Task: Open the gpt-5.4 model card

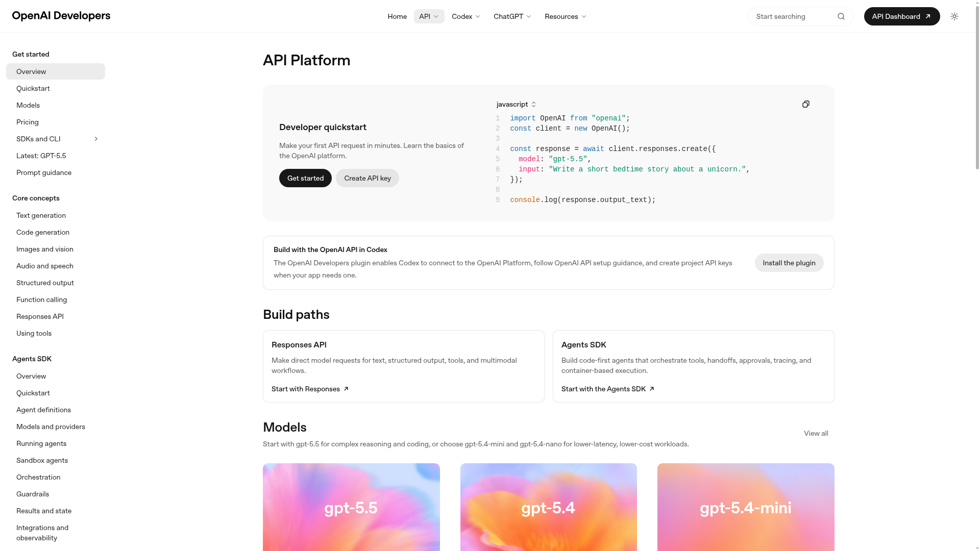Action: tap(549, 507)
